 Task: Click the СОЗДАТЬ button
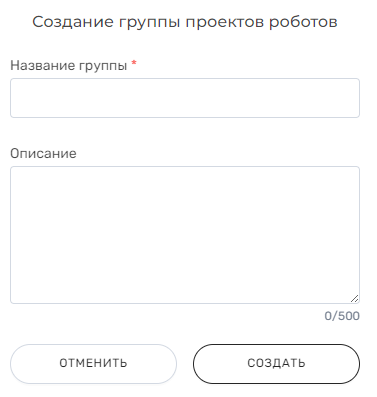pyautogui.click(x=276, y=364)
